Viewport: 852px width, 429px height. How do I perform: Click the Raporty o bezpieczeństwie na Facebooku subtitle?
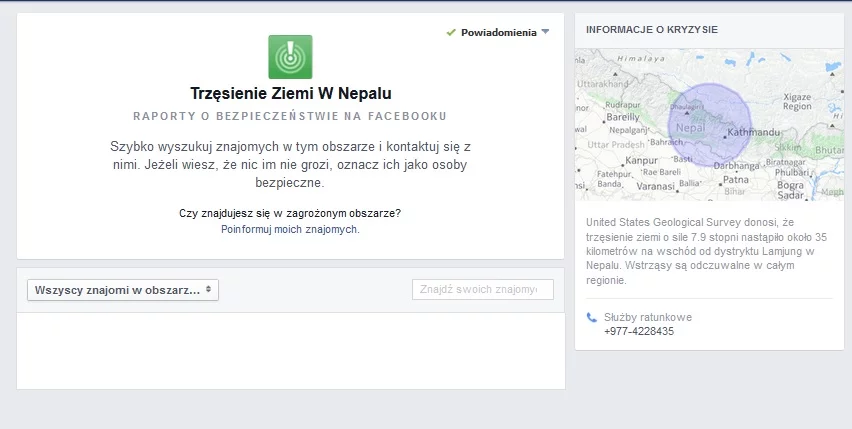(290, 116)
